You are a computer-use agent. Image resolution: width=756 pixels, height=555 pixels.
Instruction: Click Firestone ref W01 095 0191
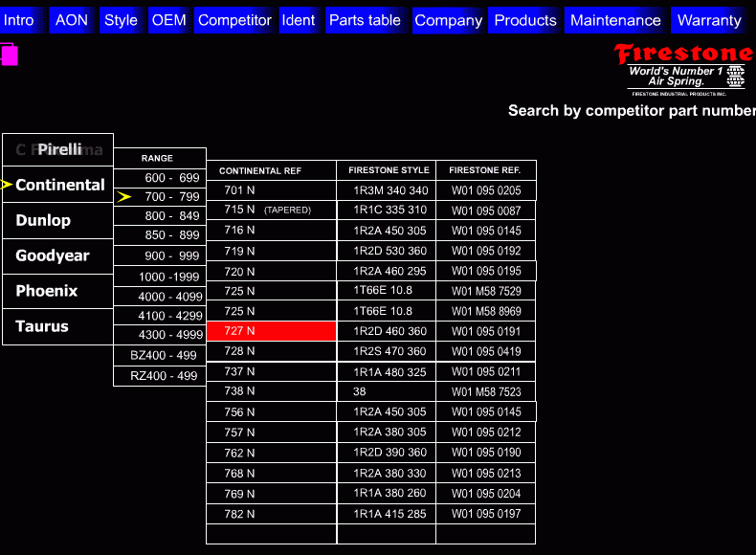[486, 331]
